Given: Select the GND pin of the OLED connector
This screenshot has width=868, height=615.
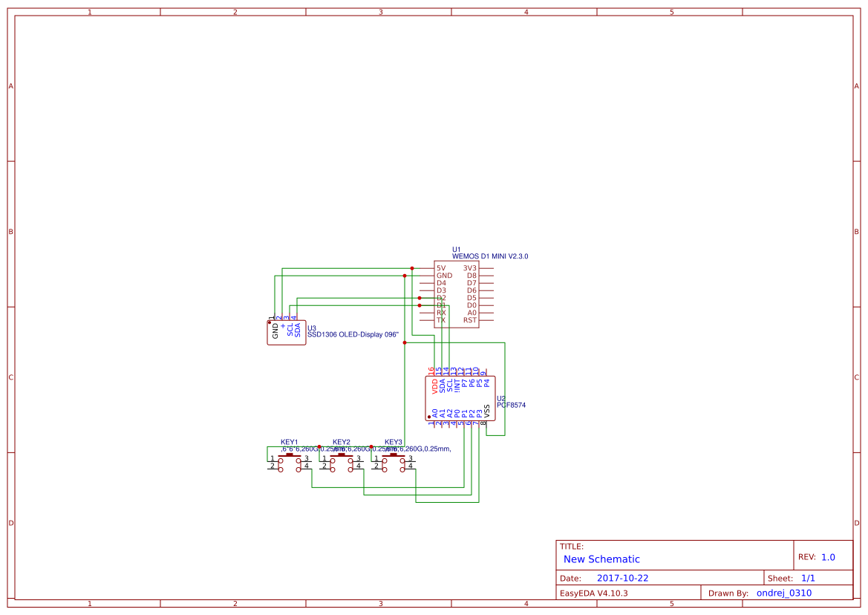Looking at the screenshot, I should [x=274, y=330].
